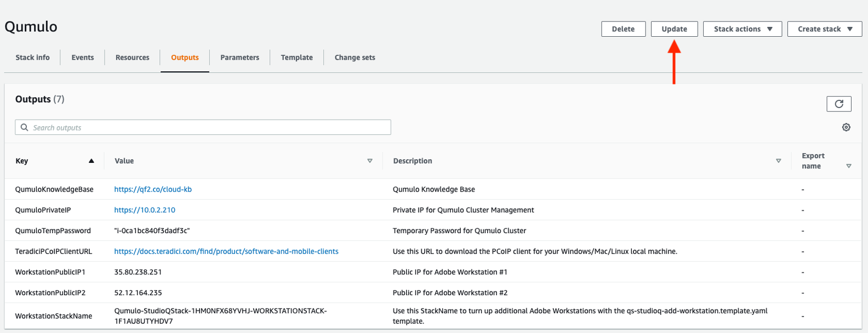Click the Outputs (7) heading
868x333 pixels.
(x=39, y=99)
